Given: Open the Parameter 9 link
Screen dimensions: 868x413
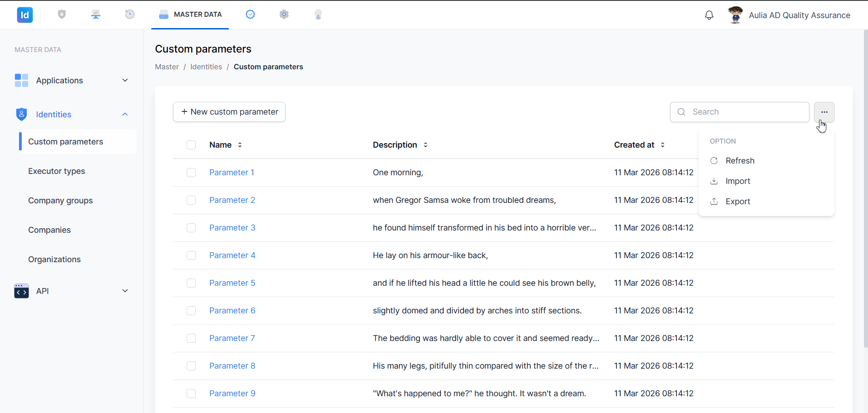Looking at the screenshot, I should pos(232,394).
